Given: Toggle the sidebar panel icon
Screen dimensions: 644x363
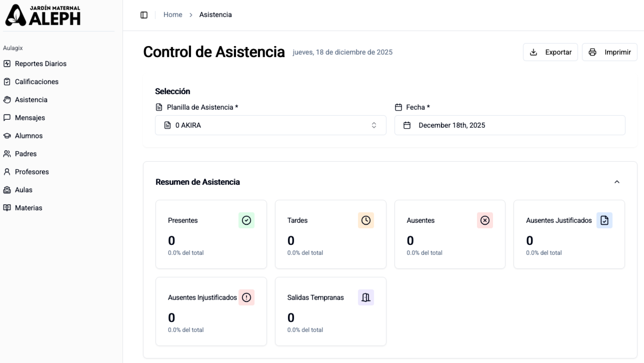Looking at the screenshot, I should (144, 15).
